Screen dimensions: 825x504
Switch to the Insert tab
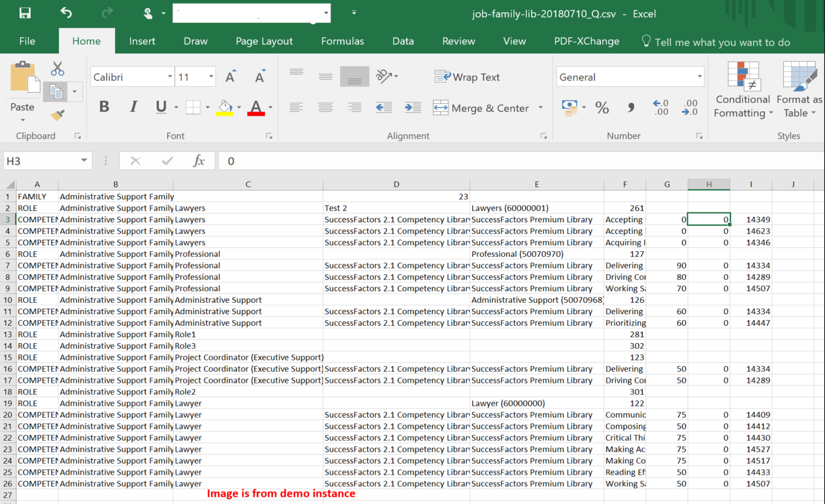[142, 41]
